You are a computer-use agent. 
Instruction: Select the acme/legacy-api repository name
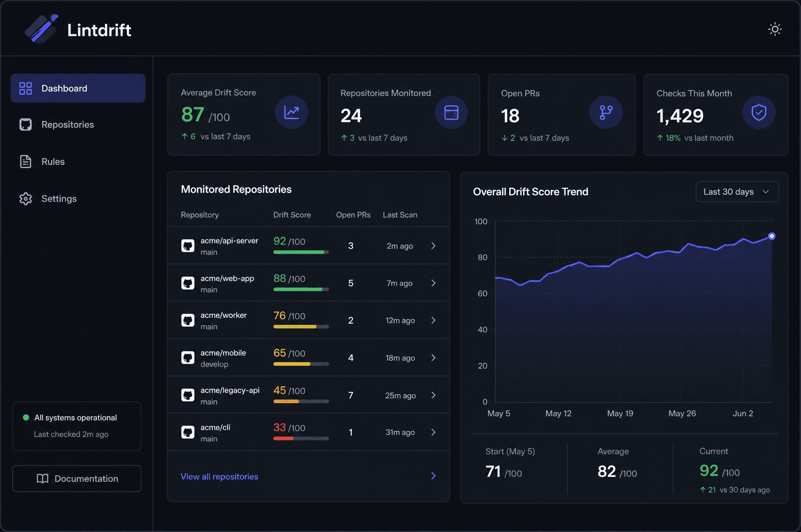(x=230, y=390)
